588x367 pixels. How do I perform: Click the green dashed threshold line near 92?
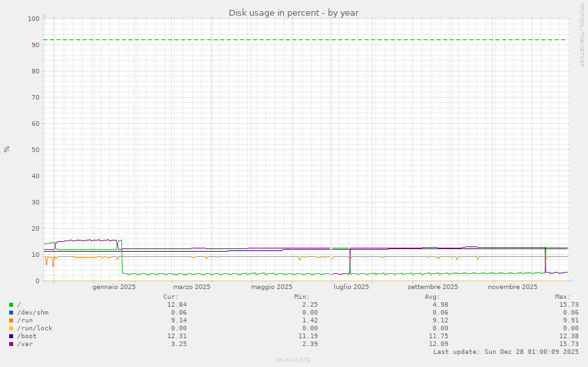click(x=306, y=39)
